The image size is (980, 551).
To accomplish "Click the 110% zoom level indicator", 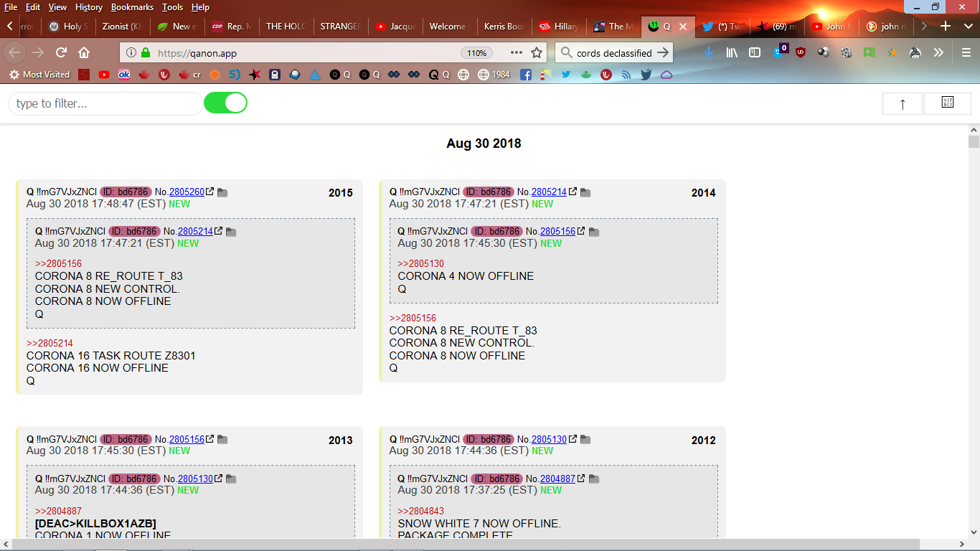I will 477,53.
